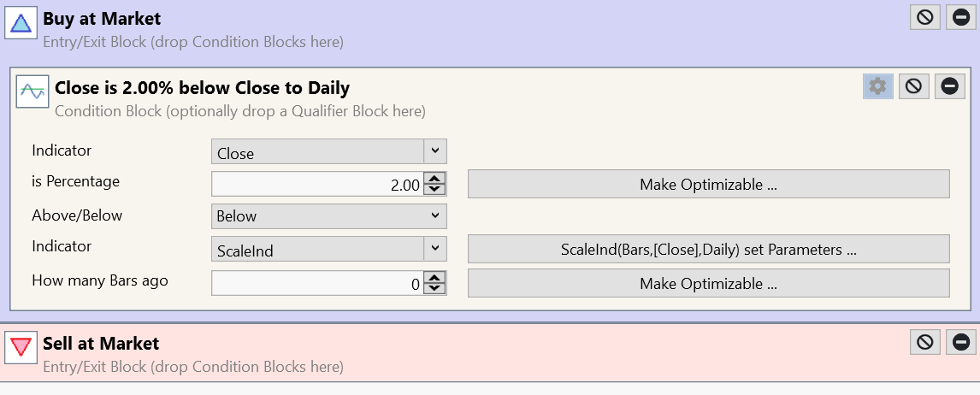Viewport: 980px width, 395px height.
Task: Select the Sell at Market block header
Action: click(x=101, y=344)
